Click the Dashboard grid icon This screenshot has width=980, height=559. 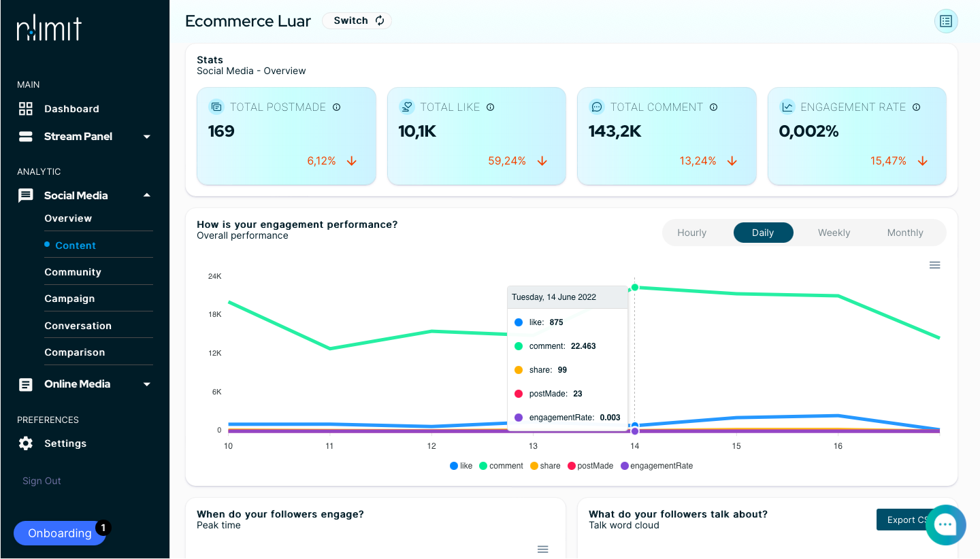(x=26, y=109)
